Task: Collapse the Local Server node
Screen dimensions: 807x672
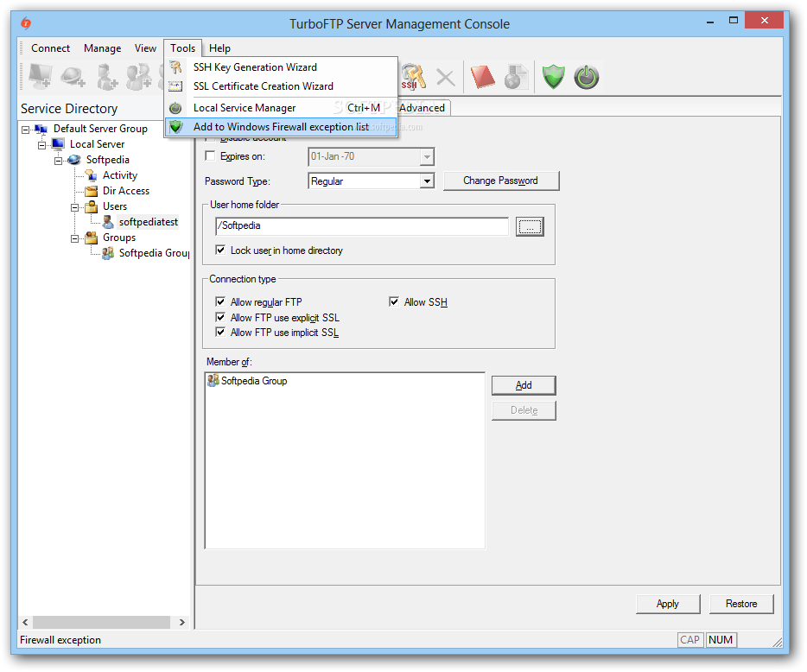Action: point(41,145)
